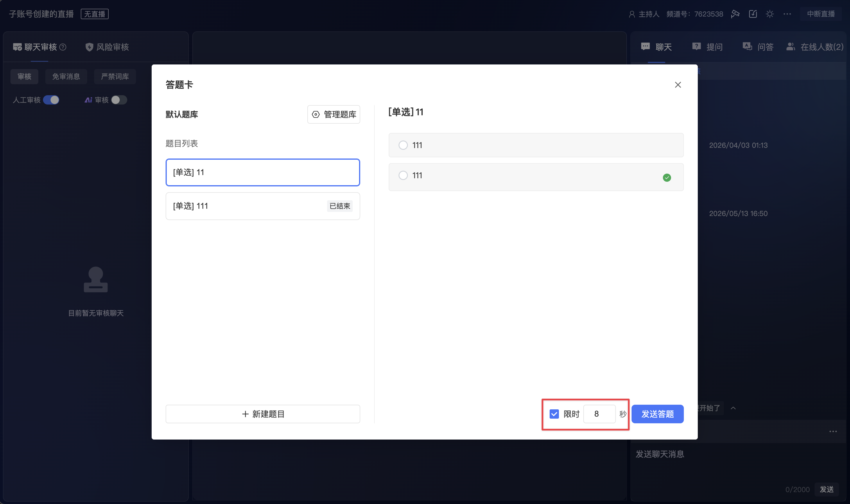Switch to 提问 tab
Viewport: 850px width, 504px height.
coord(707,47)
